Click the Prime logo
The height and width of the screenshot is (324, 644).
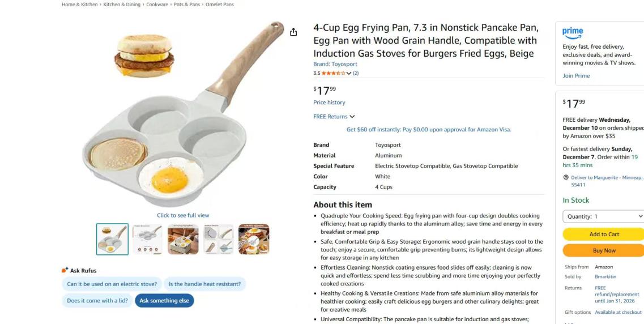pyautogui.click(x=573, y=33)
